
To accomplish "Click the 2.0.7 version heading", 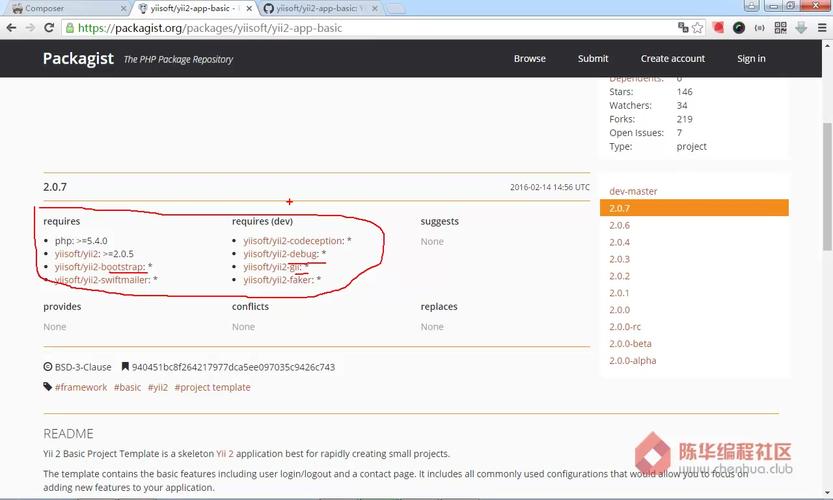I will pyautogui.click(x=55, y=187).
